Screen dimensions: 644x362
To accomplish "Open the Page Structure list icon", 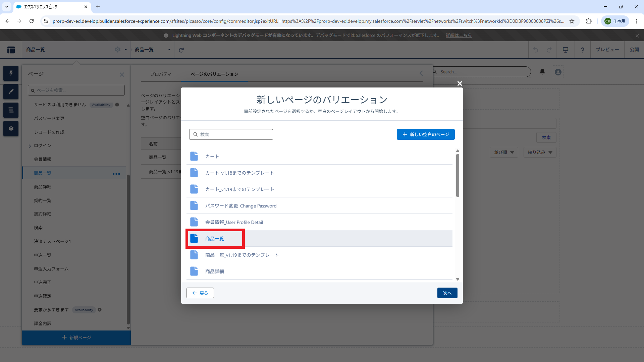I will [x=11, y=110].
